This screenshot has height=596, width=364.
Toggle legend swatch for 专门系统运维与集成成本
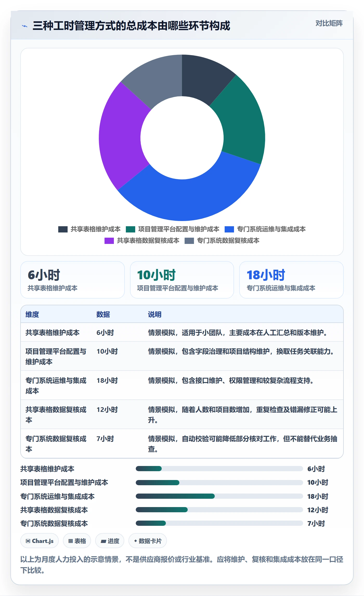[x=229, y=229]
